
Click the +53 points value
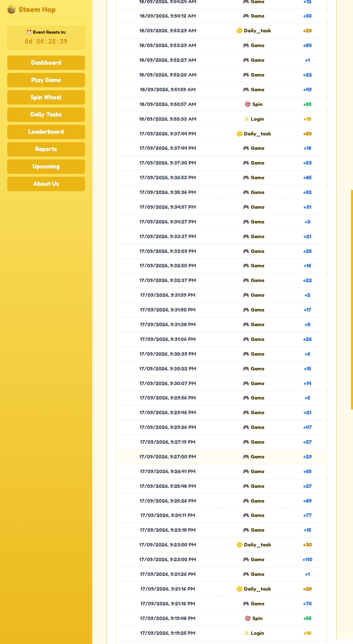307,163
